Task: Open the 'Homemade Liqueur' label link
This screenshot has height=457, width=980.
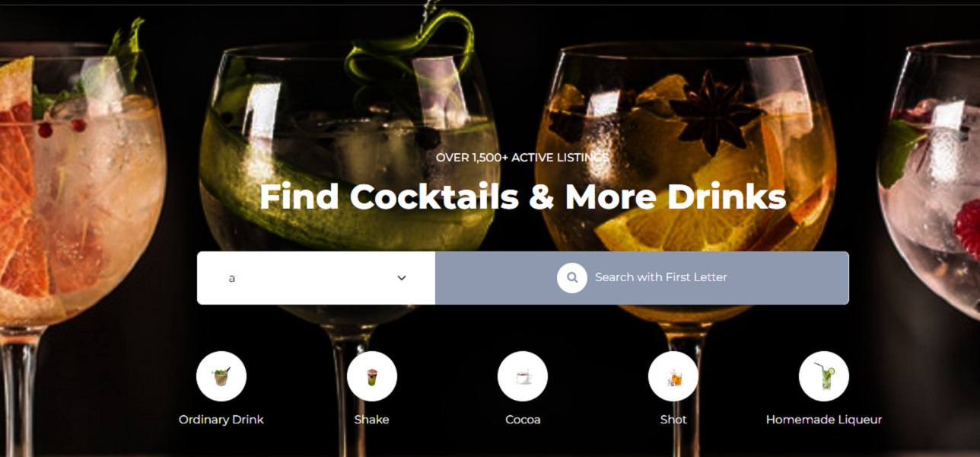Action: 824,420
